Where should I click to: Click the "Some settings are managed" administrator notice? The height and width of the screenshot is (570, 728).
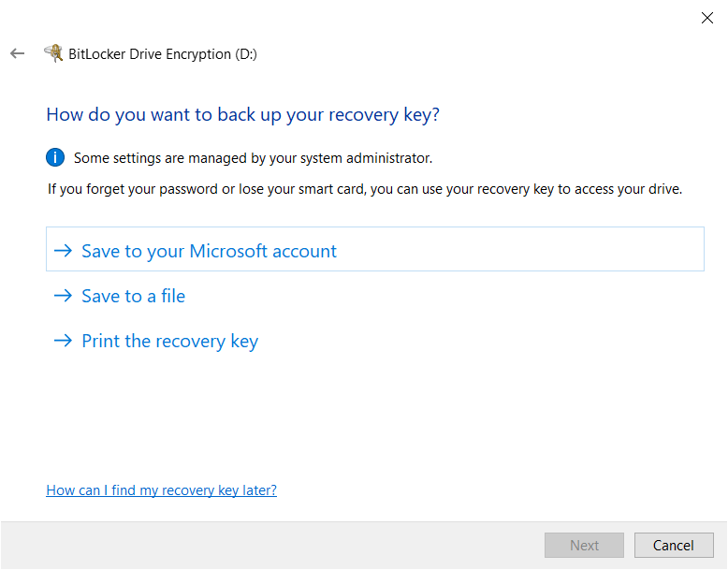(253, 158)
